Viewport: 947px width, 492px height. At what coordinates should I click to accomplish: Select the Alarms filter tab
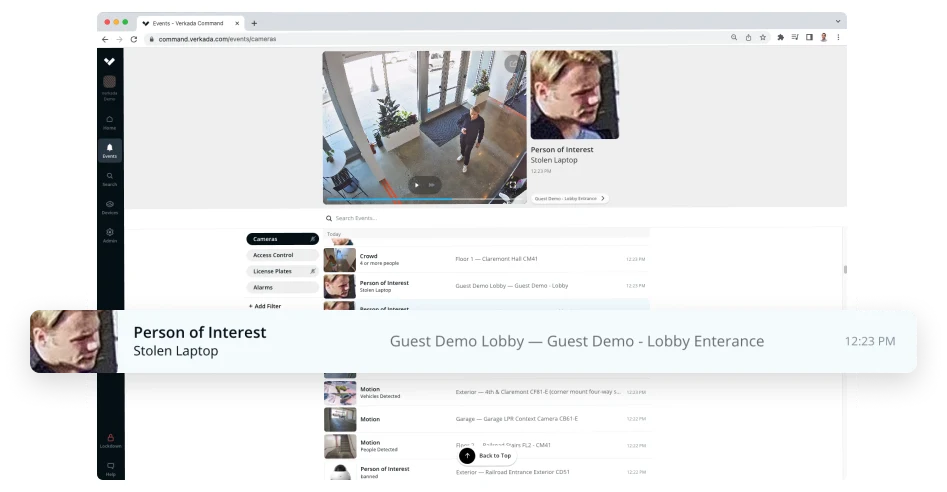click(x=282, y=288)
